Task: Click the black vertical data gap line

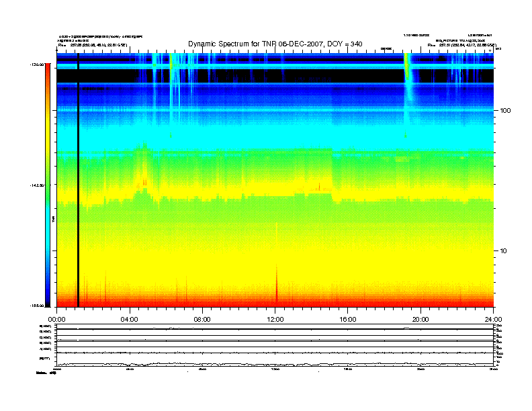Action: pos(78,180)
